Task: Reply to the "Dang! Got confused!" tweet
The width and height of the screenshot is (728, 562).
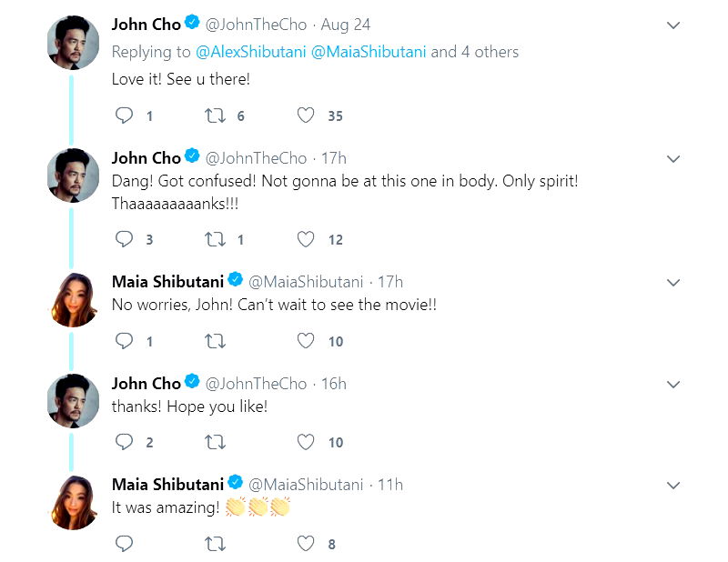Action: [125, 239]
